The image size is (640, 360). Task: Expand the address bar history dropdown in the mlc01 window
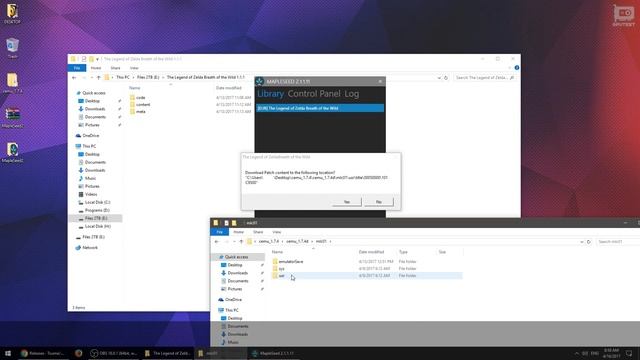582,242
